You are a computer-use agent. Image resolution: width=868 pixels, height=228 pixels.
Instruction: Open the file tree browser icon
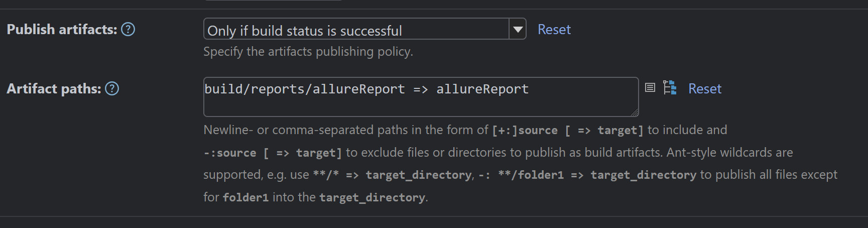tap(670, 88)
